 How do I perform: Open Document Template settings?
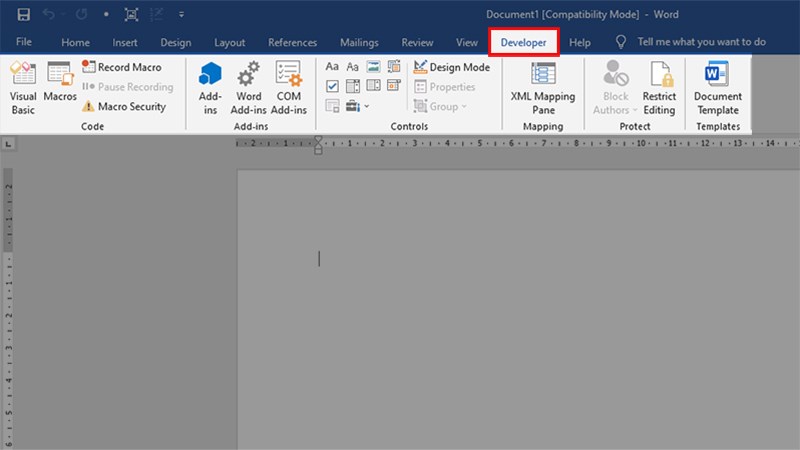[717, 86]
